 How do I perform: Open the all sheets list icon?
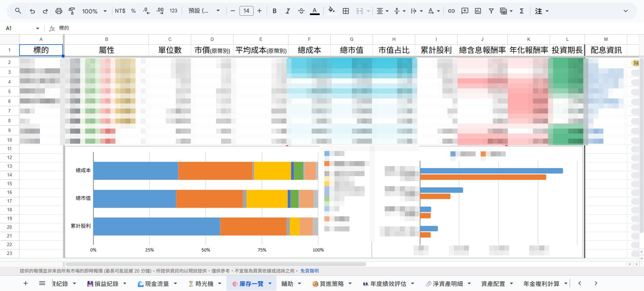(42, 284)
